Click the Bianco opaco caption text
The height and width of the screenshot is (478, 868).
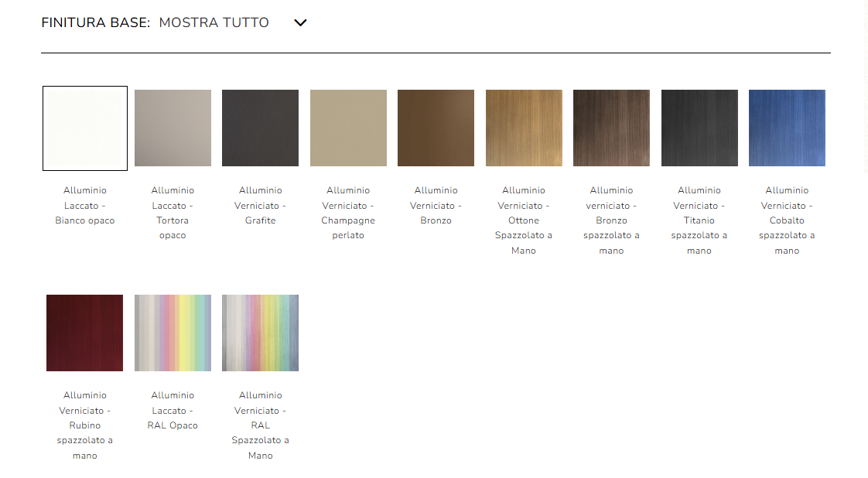pyautogui.click(x=84, y=220)
